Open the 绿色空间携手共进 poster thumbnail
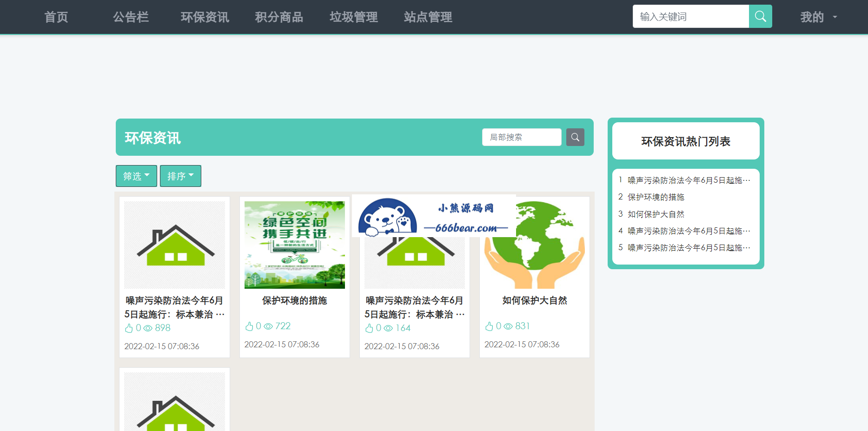 [x=295, y=245]
